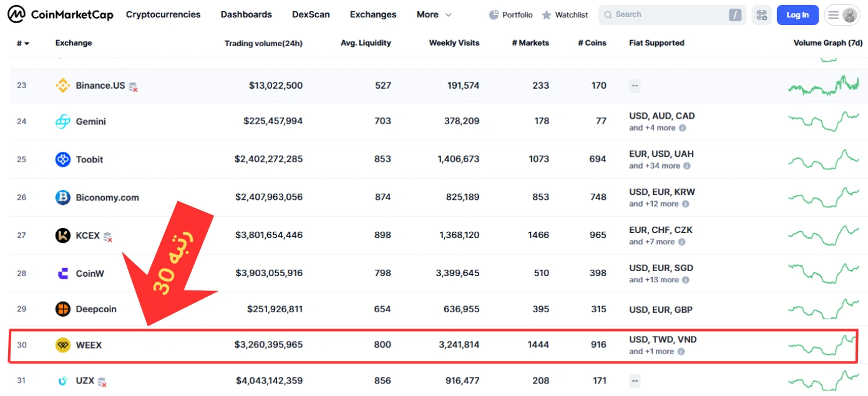Open the Deepcoin exchange page
Screen dimensions: 868x396
pos(96,309)
